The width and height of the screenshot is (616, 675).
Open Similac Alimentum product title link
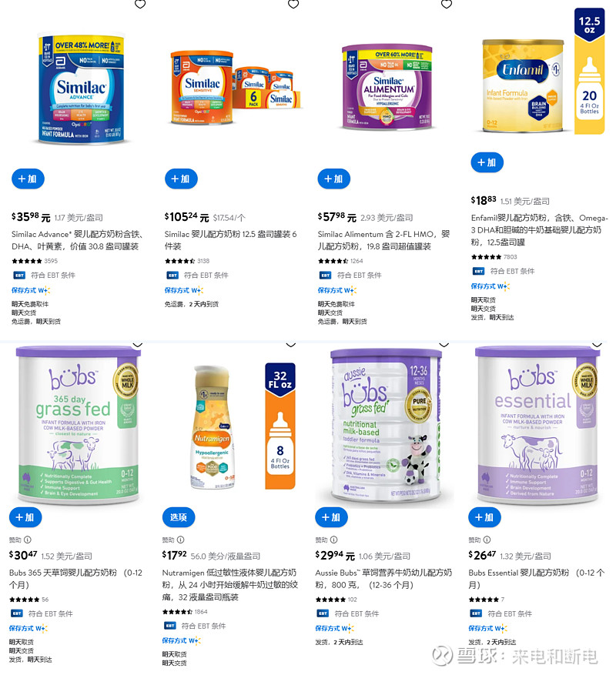(383, 240)
